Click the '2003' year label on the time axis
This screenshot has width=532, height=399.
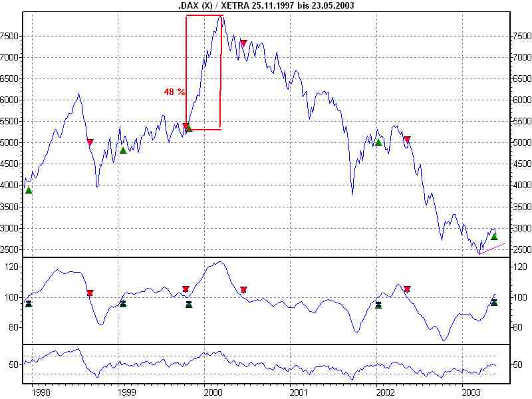pyautogui.click(x=471, y=392)
